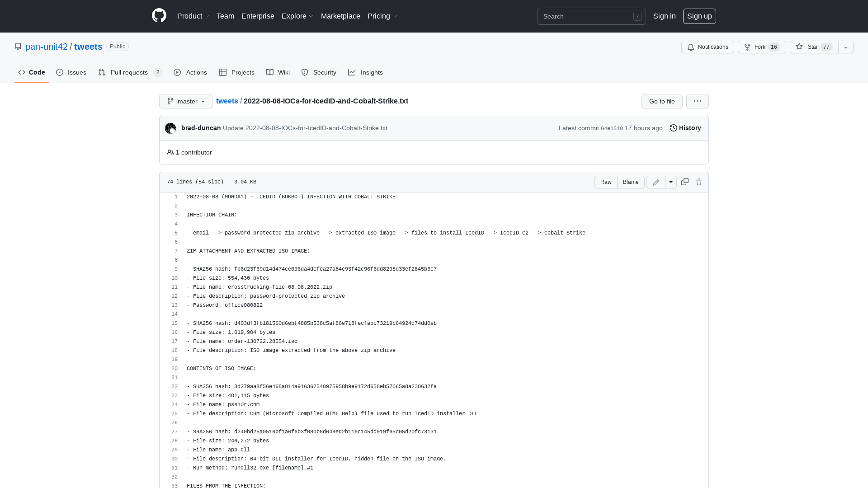Open the tweets repository link
868x488 pixels.
click(x=88, y=47)
